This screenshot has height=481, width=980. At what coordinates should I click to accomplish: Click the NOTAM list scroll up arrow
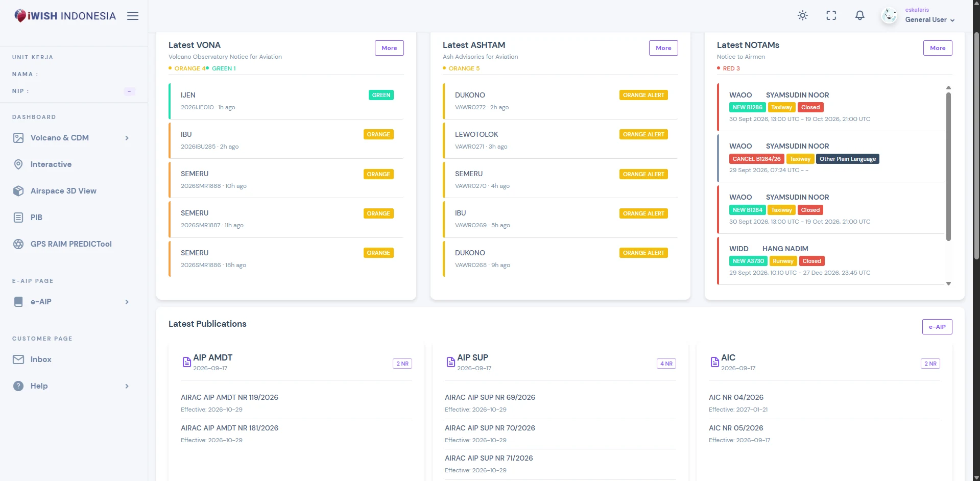pyautogui.click(x=948, y=88)
